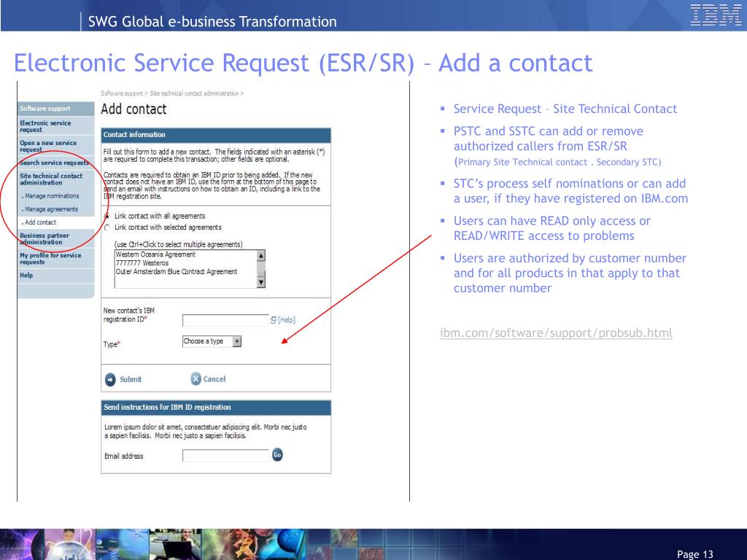Click the Add contact page heading
This screenshot has width=747, height=560.
coord(134,109)
